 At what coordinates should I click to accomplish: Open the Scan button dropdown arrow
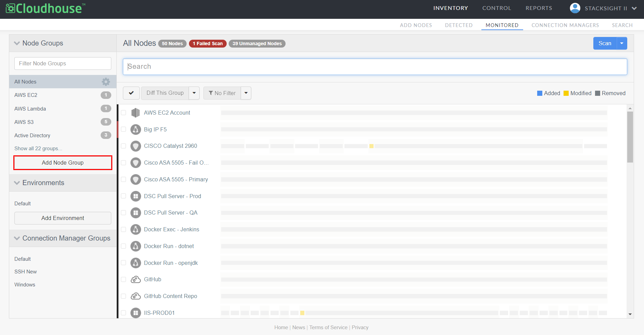click(x=622, y=43)
